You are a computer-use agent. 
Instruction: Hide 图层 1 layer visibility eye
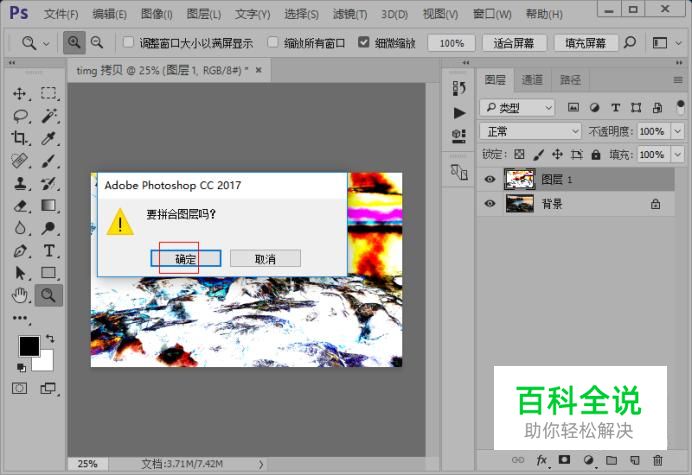click(489, 179)
